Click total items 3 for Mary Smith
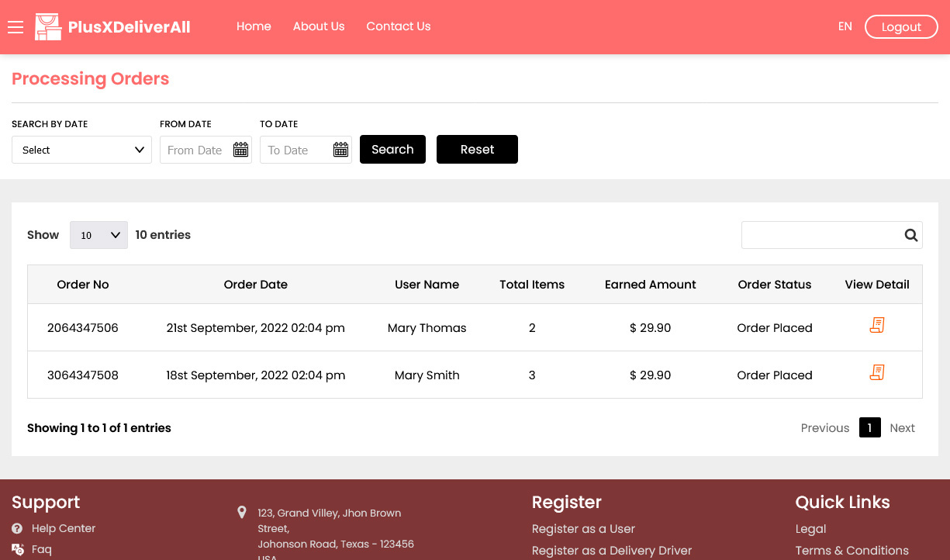Image resolution: width=950 pixels, height=560 pixels. [532, 375]
